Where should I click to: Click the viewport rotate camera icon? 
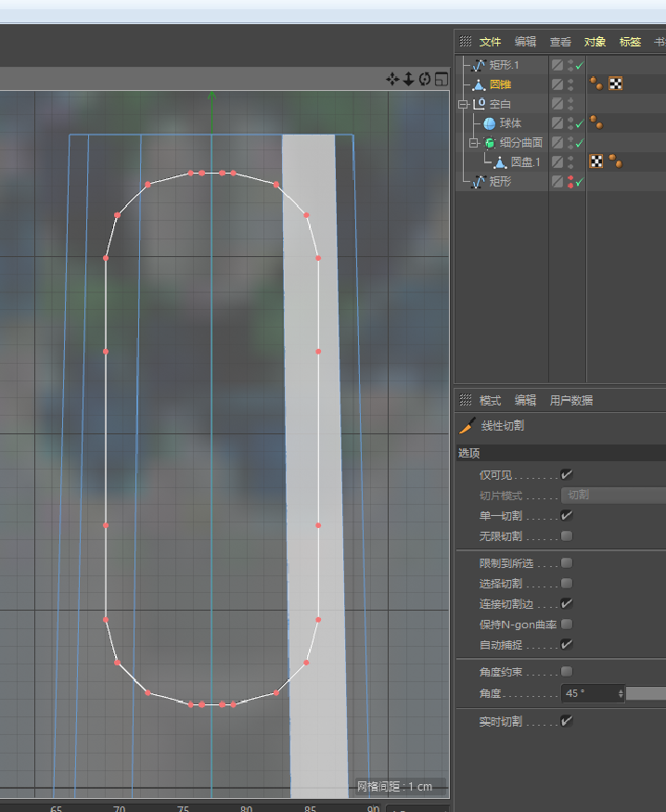(x=424, y=80)
